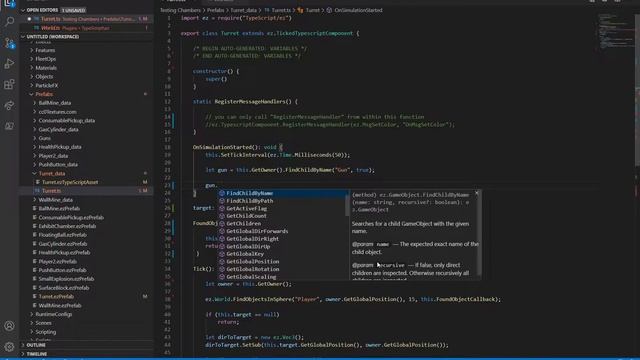Collapse the OPEN EDITORS section
640x360 pixels.
pyautogui.click(x=42, y=10)
